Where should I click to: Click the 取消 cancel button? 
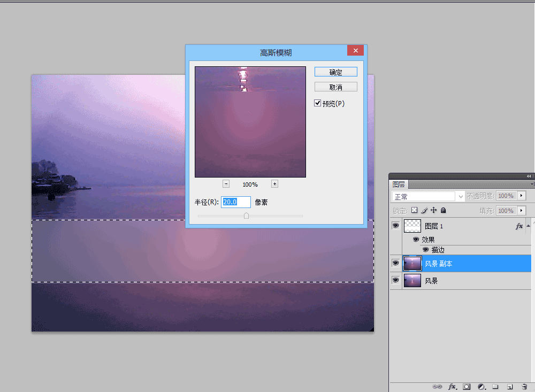[x=336, y=87]
